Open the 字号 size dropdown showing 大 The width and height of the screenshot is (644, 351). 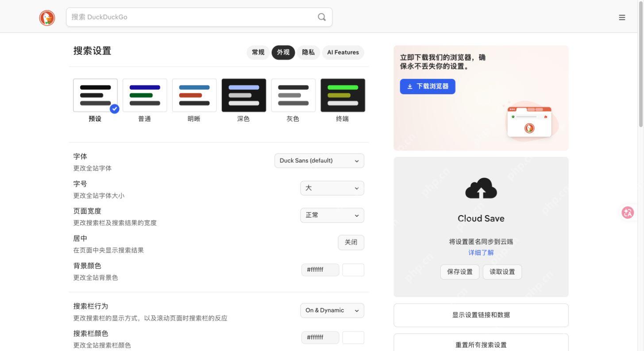(332, 188)
